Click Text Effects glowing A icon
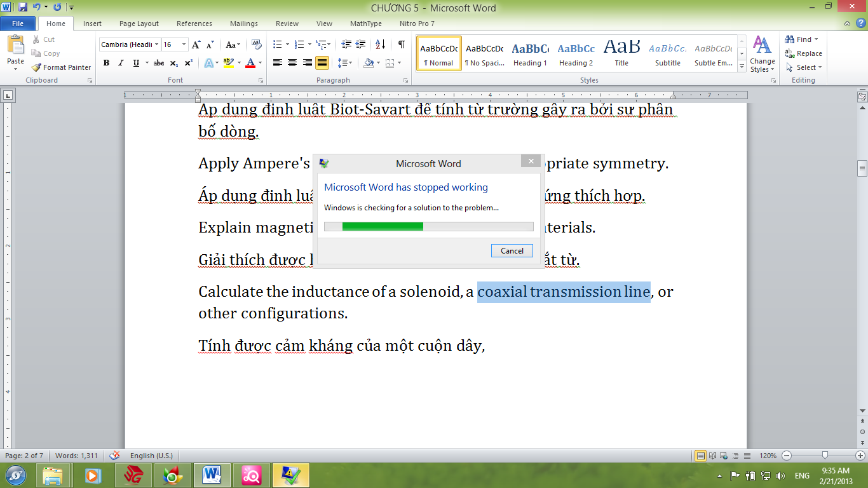The image size is (868, 488). [x=208, y=63]
